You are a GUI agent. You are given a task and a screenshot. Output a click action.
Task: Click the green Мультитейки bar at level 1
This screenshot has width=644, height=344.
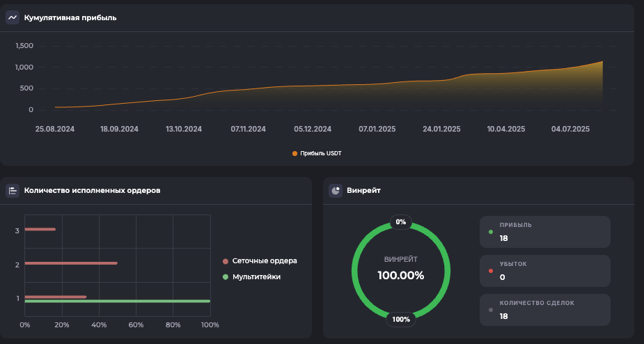click(x=117, y=302)
